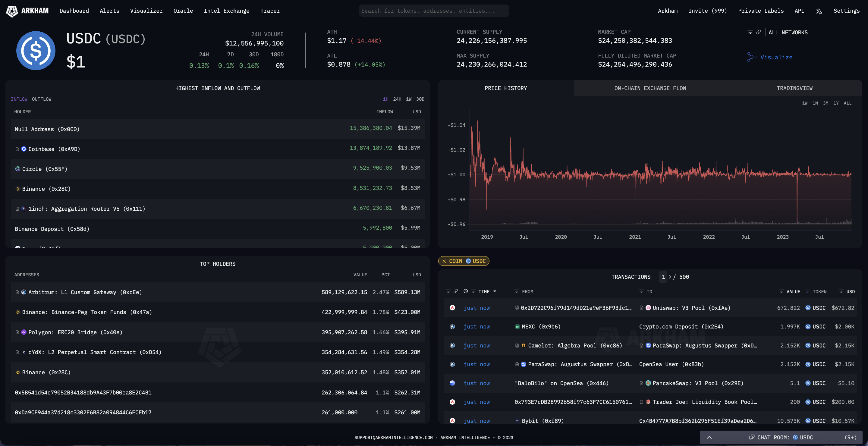
Task: Click the Avalanche chain icon on Uniswap transaction row
Action: pos(452,308)
